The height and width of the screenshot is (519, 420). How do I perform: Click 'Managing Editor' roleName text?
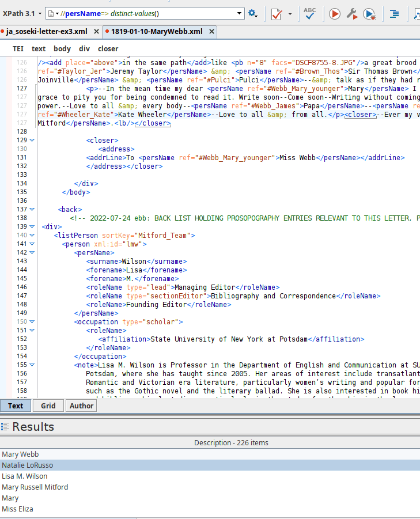click(x=205, y=287)
